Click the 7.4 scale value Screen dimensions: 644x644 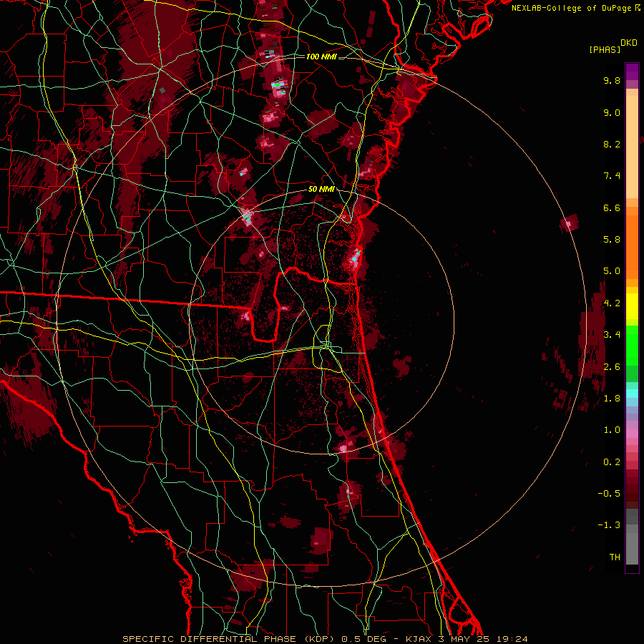click(612, 176)
